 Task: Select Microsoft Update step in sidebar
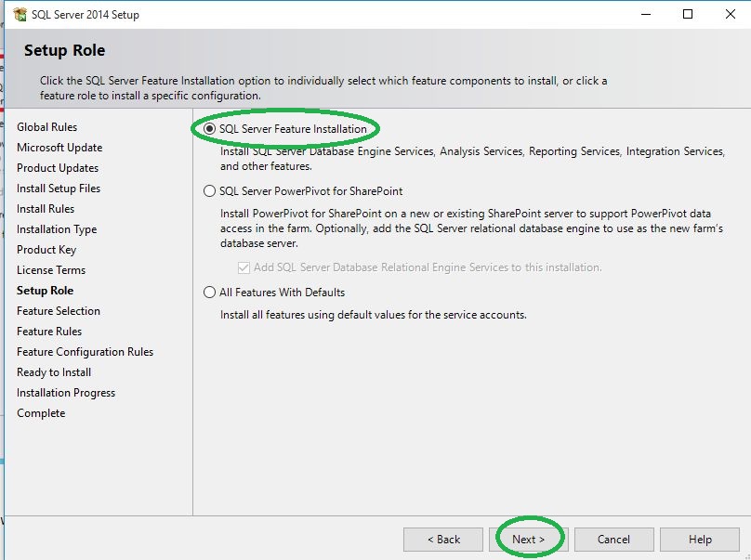click(59, 148)
